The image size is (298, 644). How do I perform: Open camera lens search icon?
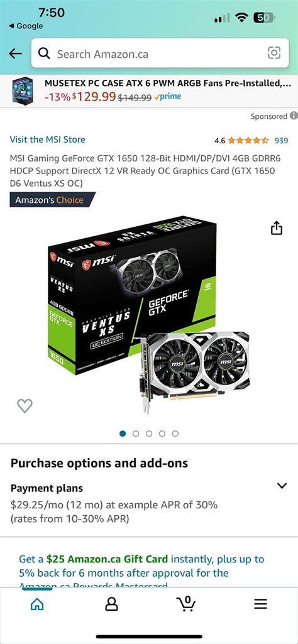tap(273, 53)
